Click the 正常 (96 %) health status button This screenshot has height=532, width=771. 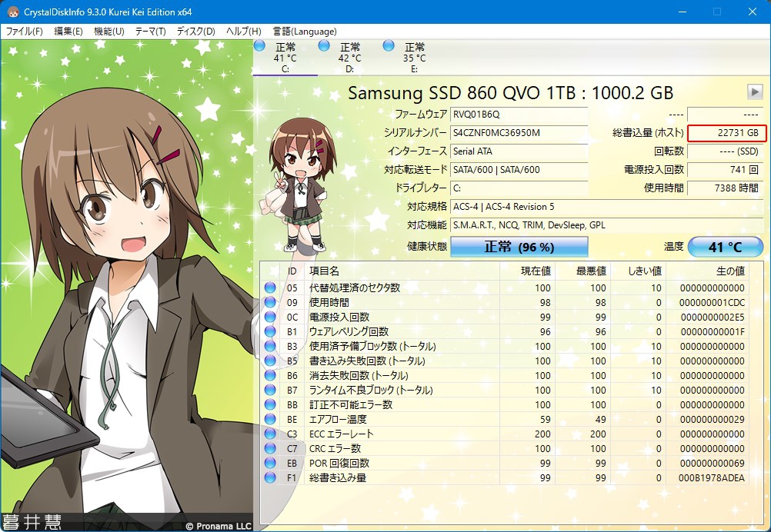(519, 247)
